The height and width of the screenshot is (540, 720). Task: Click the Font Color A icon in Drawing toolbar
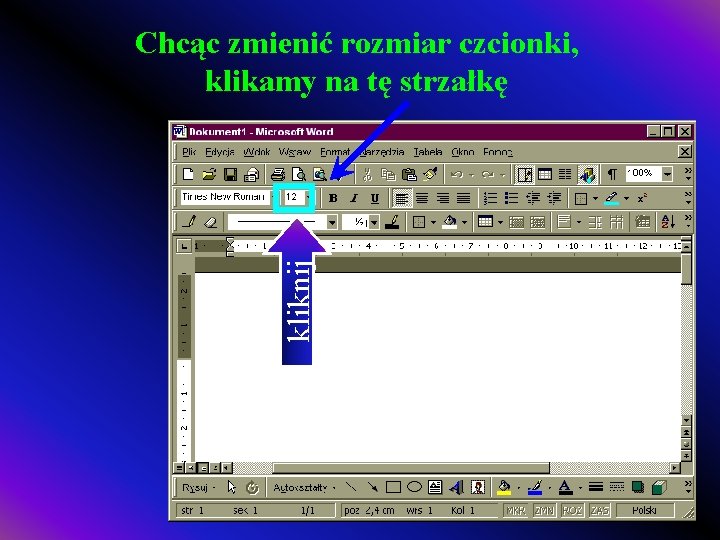coord(565,487)
